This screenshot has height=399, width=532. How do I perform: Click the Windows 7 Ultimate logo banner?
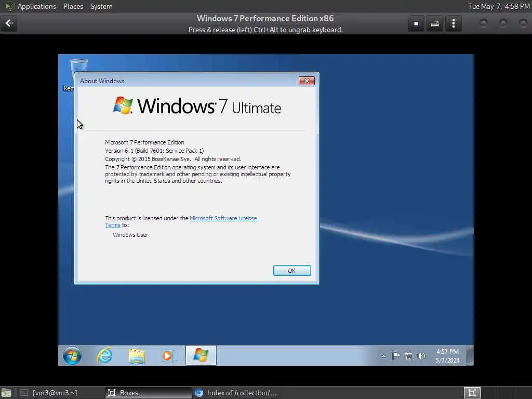pos(197,106)
